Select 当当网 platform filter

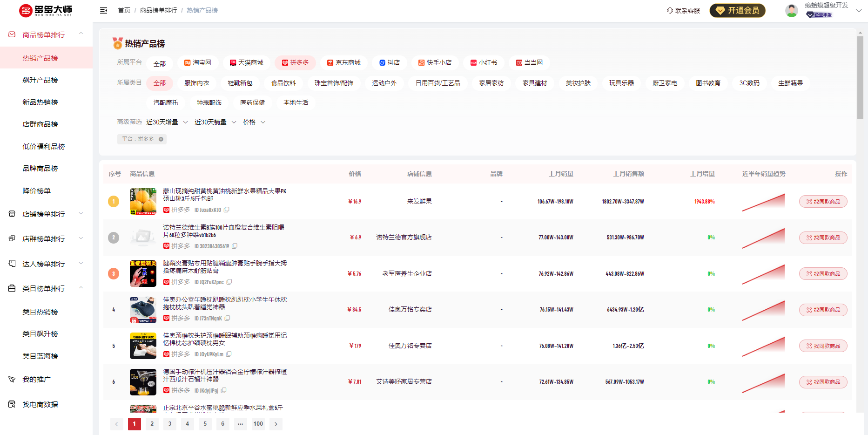click(x=529, y=62)
